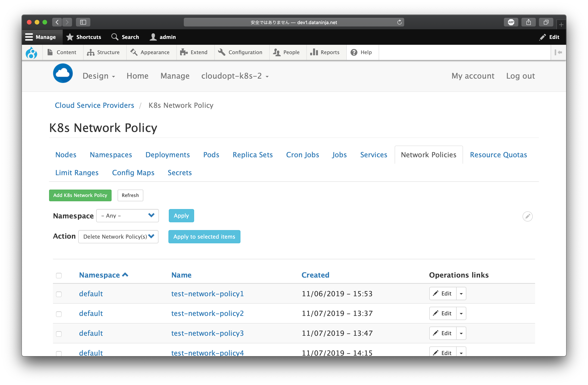Open Search from the admin toolbar
This screenshot has height=385, width=588.
coord(115,37)
